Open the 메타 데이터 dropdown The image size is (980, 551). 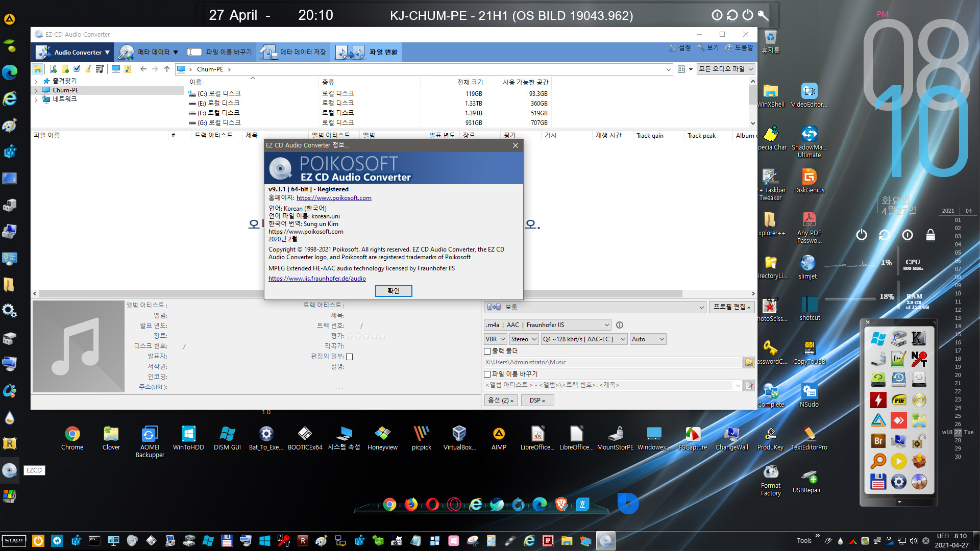(149, 52)
